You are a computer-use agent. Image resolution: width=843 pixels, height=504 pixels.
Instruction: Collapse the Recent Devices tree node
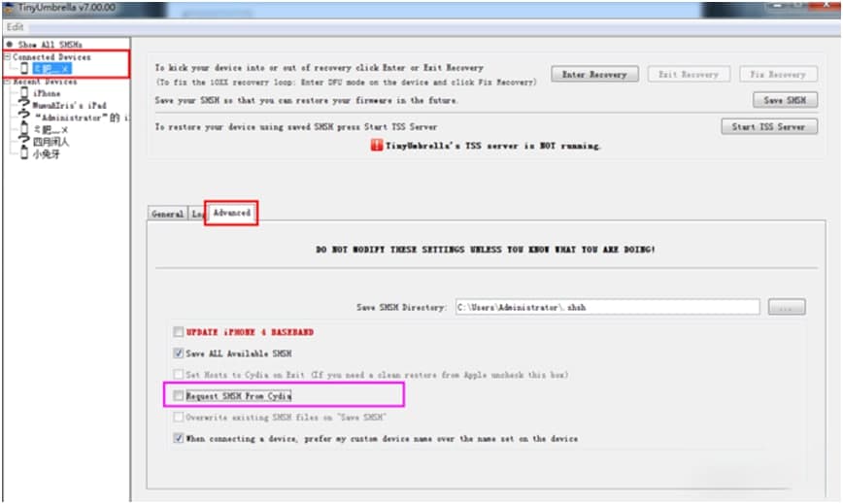coord(8,82)
